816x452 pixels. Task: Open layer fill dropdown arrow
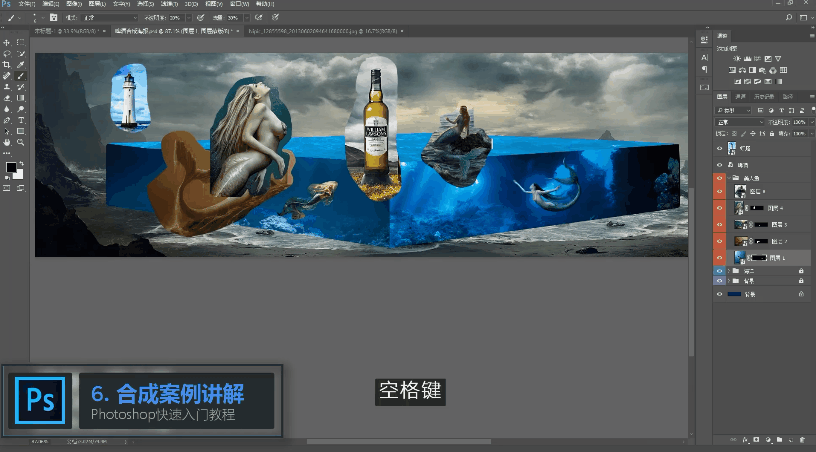812,134
